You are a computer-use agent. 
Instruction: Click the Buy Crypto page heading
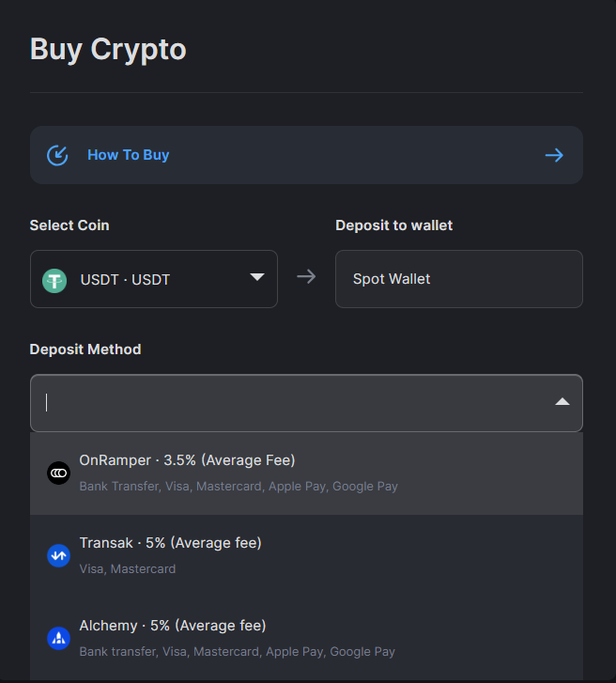point(108,50)
